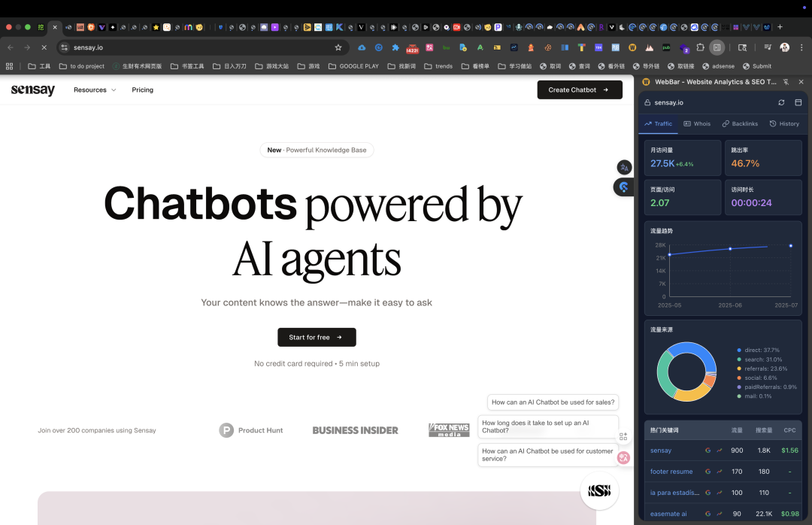Click the green search segment of donut chart

(665, 374)
